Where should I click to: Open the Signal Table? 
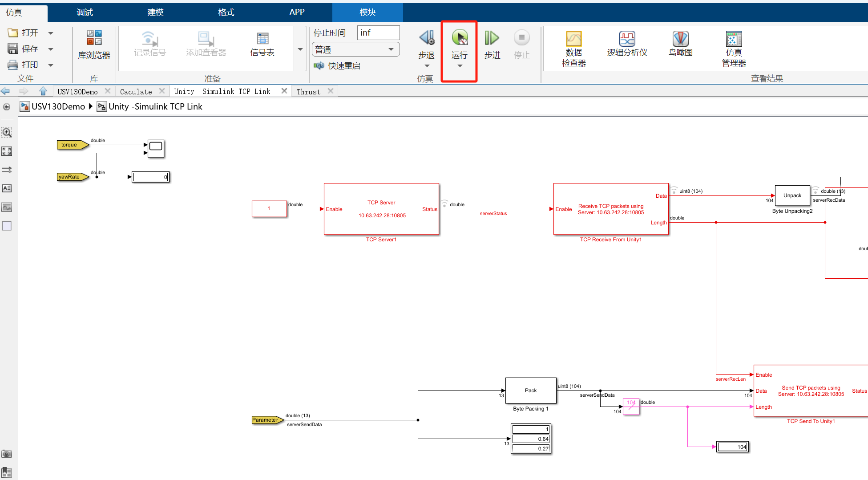point(262,44)
